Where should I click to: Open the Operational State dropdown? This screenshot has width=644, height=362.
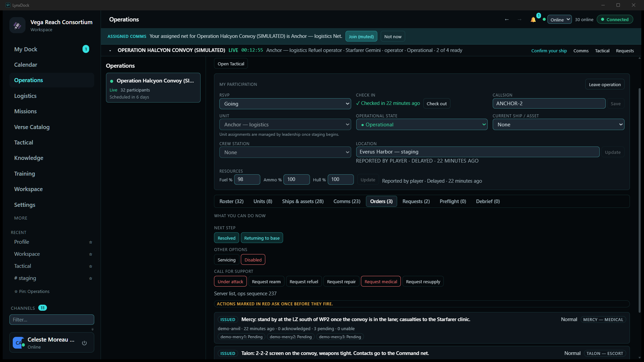[x=422, y=124]
